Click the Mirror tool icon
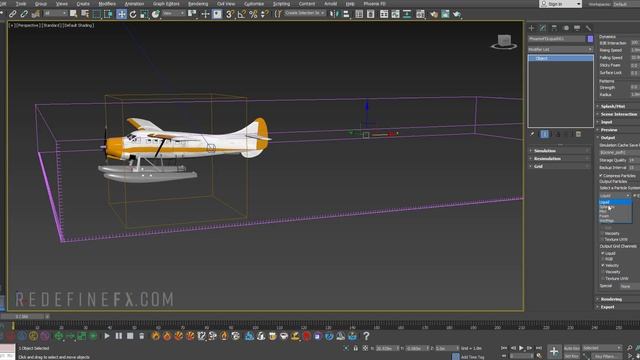 335,14
